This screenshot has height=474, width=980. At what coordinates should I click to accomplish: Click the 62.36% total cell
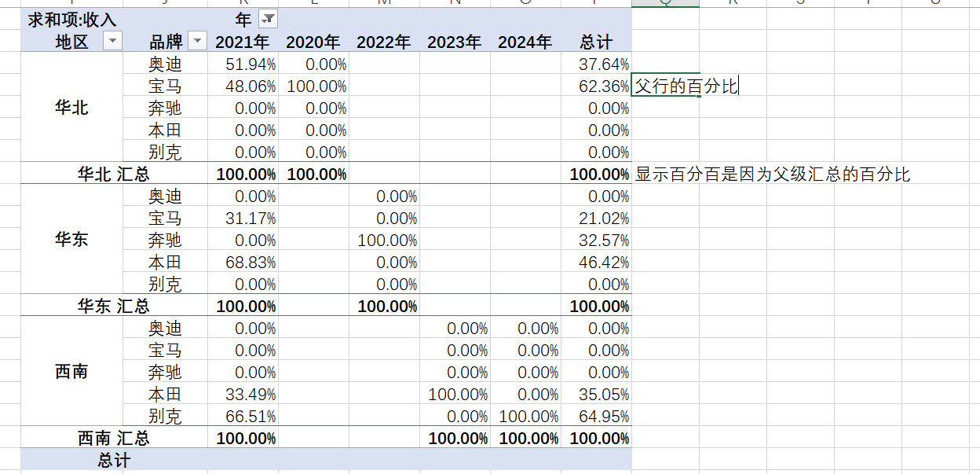pos(596,86)
